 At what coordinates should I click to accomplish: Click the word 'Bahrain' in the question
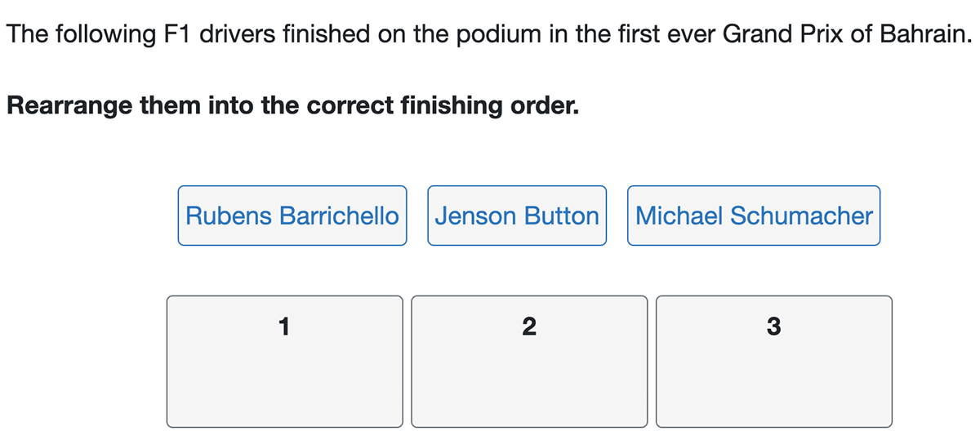click(x=927, y=34)
